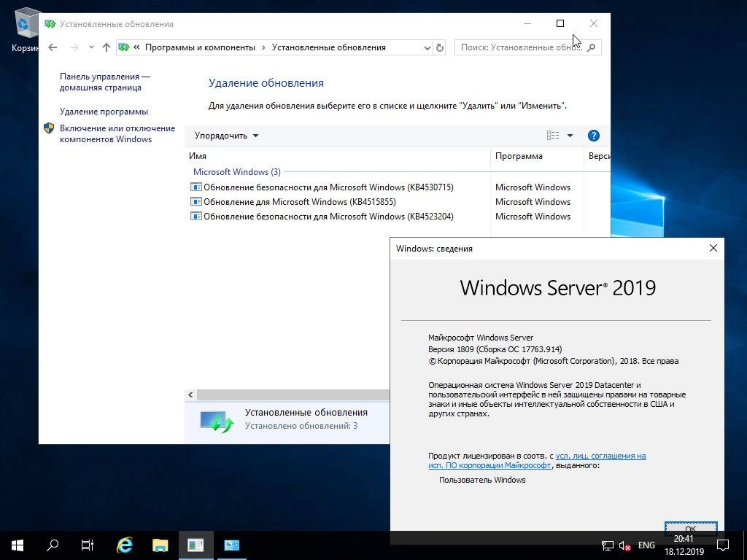Open the Windows Start menu
The height and width of the screenshot is (560, 747).
click(x=18, y=545)
